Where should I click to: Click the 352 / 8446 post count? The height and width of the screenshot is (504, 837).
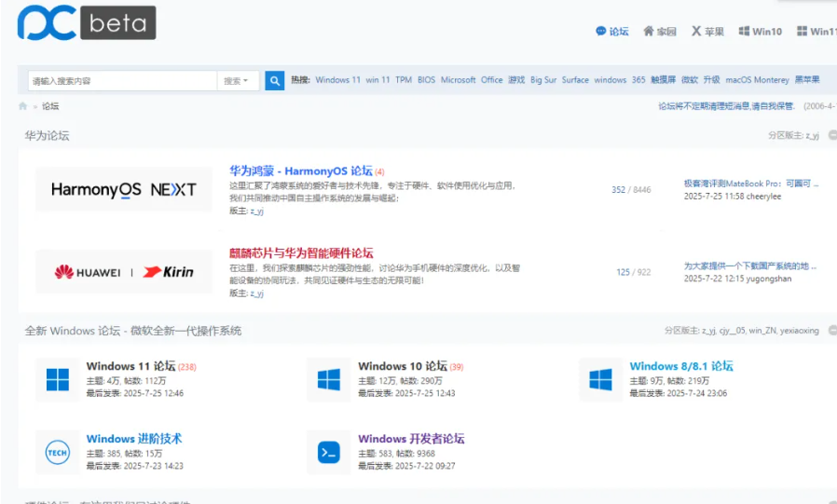[x=631, y=190]
